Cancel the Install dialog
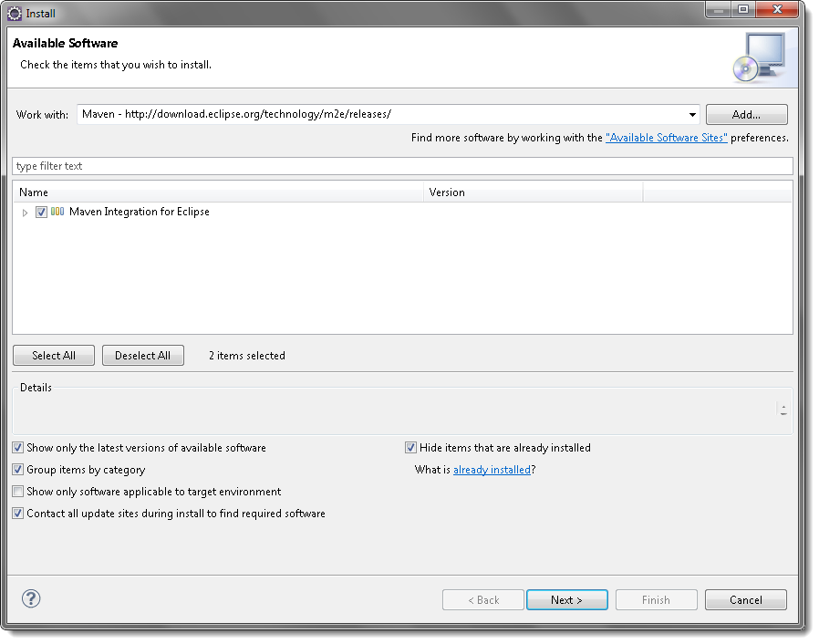 click(745, 599)
